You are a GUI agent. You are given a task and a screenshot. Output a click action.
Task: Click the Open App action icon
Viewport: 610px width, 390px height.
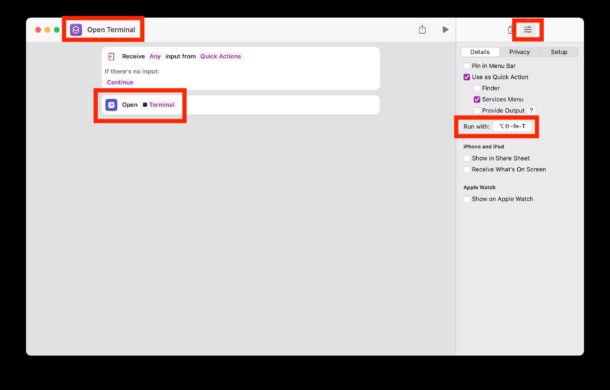(x=111, y=105)
